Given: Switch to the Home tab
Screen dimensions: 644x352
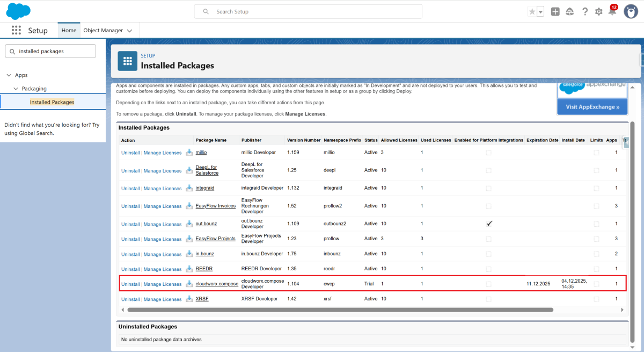Looking at the screenshot, I should (x=69, y=31).
